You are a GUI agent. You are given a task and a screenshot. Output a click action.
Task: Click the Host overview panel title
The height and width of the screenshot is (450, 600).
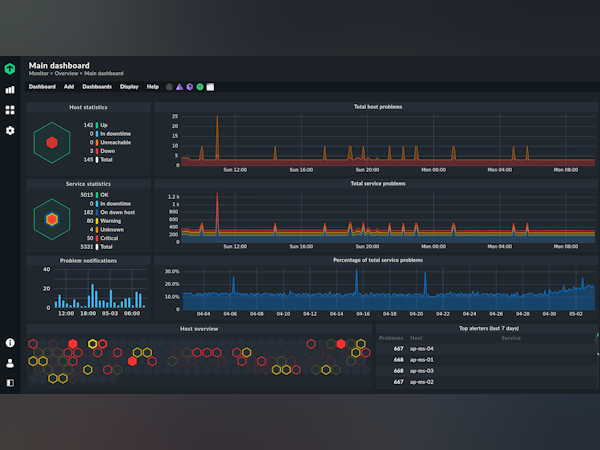[199, 329]
